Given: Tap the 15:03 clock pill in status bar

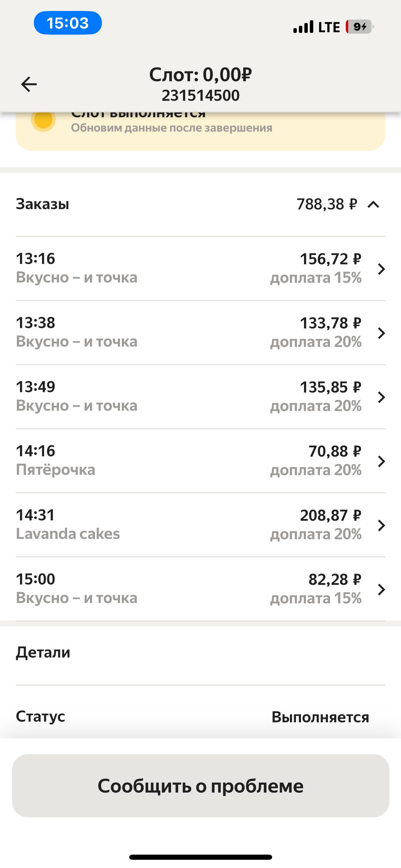Looking at the screenshot, I should [x=68, y=23].
